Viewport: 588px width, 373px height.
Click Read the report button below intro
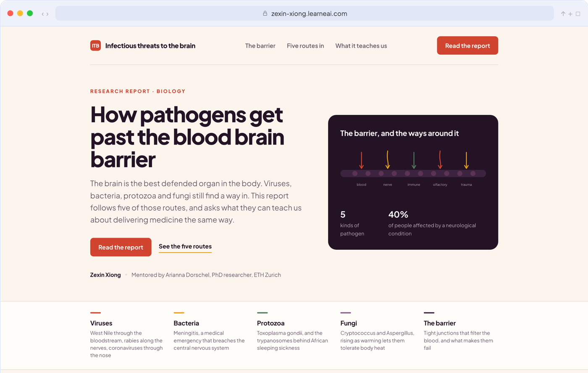click(121, 247)
